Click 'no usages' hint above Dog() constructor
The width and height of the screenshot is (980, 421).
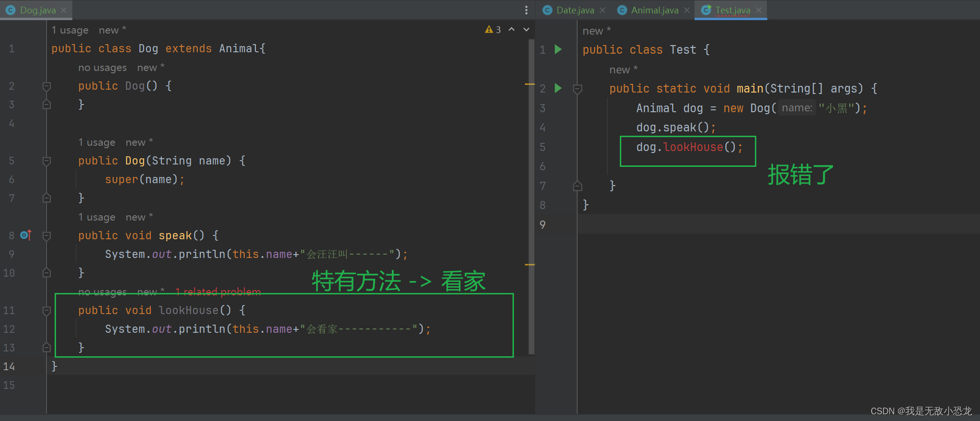click(103, 68)
